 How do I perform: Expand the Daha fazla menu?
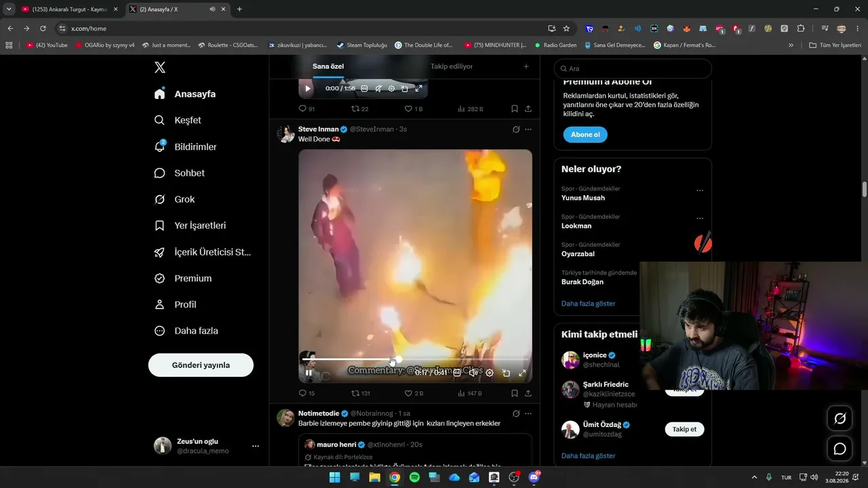(186, 331)
